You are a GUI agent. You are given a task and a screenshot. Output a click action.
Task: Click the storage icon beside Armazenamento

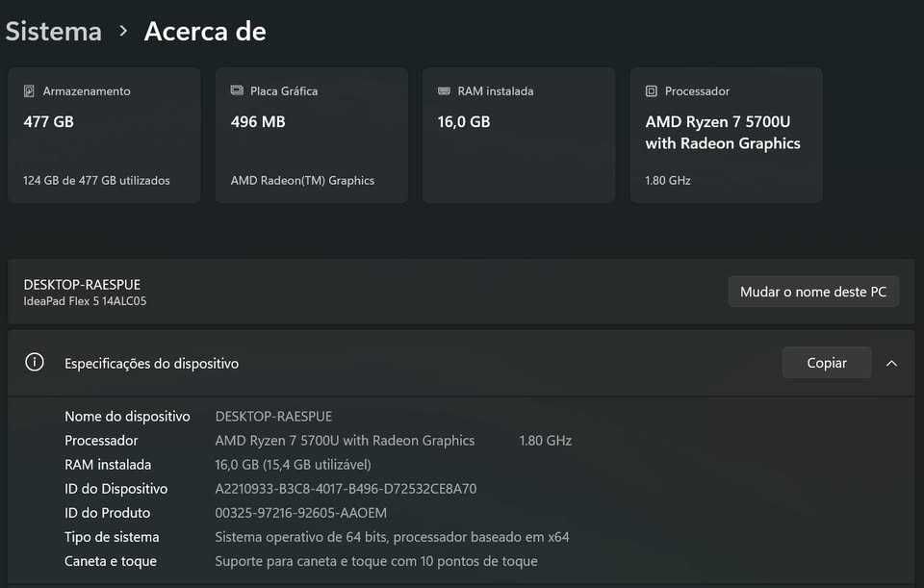tap(30, 91)
